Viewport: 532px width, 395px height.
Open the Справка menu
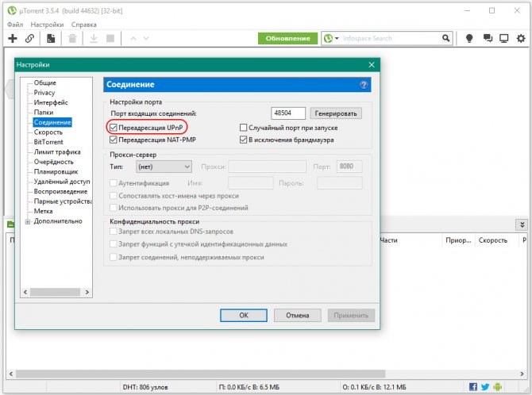pos(84,25)
